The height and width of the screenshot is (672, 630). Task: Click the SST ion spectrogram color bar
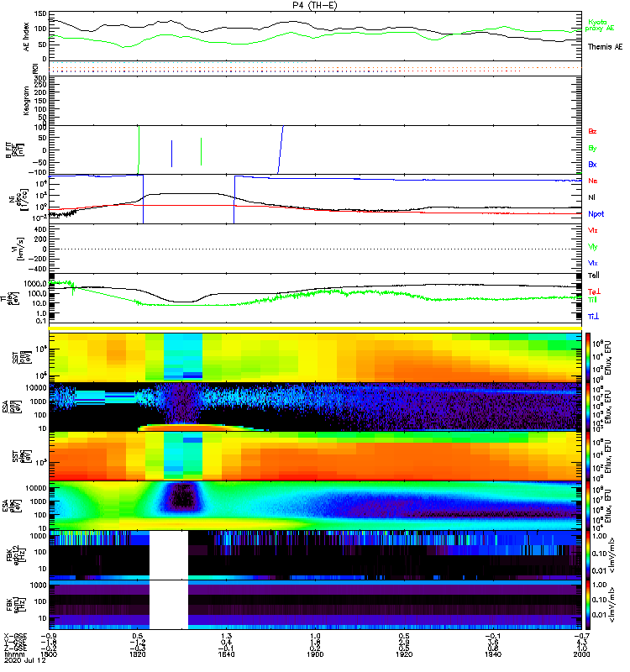click(588, 356)
